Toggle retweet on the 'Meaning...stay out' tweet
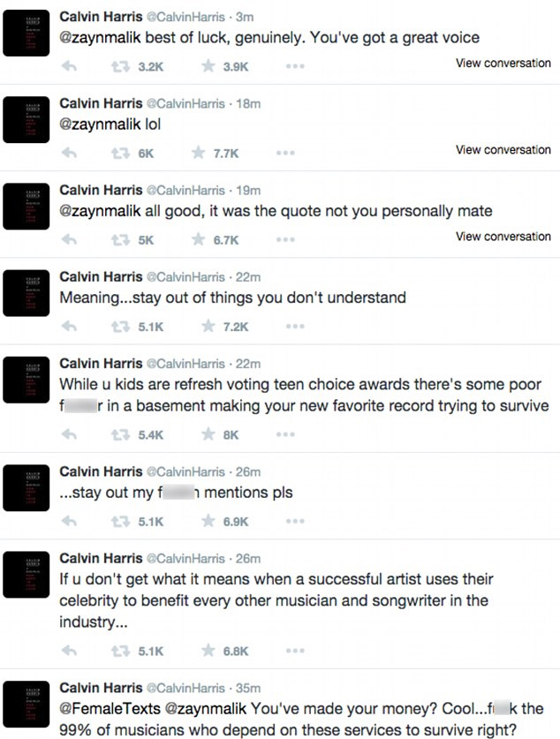560x739 pixels. click(117, 327)
